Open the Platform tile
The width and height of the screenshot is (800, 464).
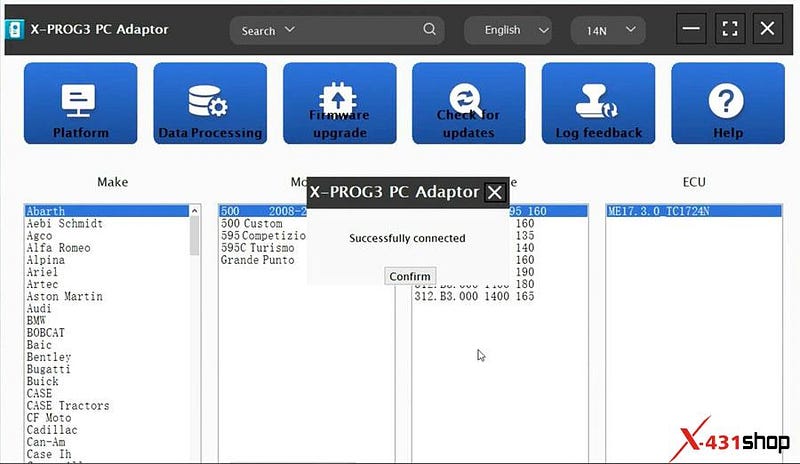[x=81, y=103]
